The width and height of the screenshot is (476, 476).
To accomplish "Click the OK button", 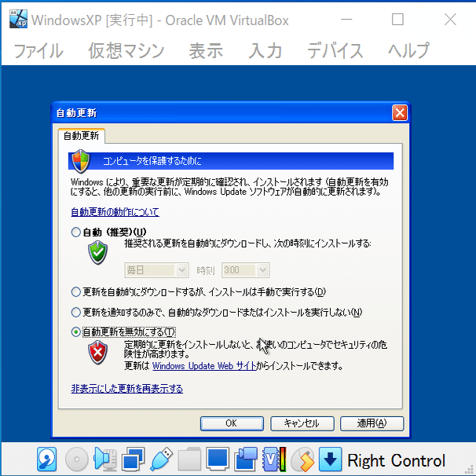I will [232, 423].
